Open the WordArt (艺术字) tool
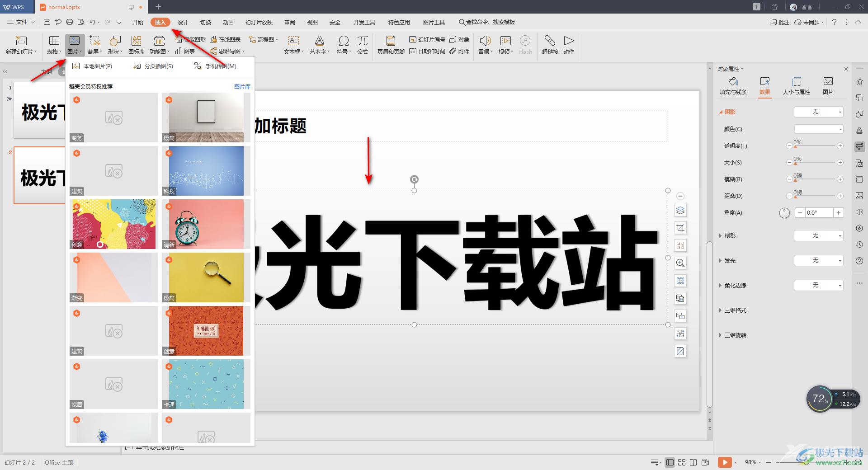 (319, 45)
